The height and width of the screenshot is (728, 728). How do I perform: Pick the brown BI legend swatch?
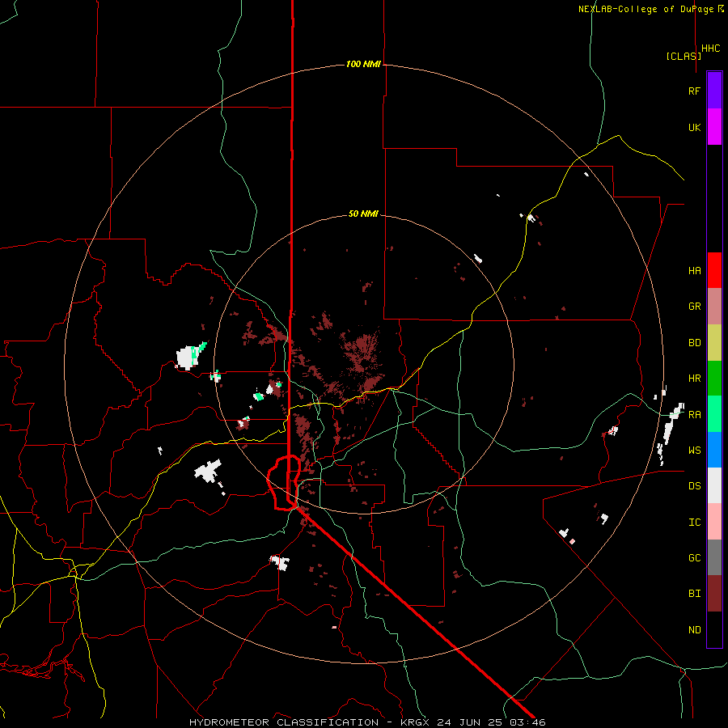714,594
